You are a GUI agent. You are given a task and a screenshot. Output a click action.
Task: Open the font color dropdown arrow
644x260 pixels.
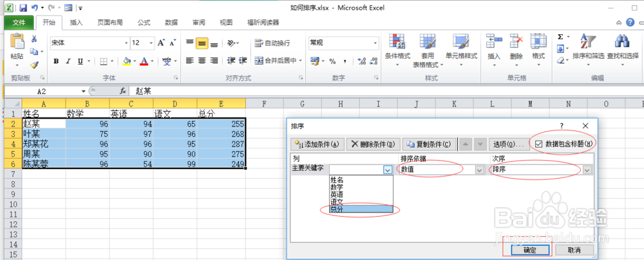153,61
